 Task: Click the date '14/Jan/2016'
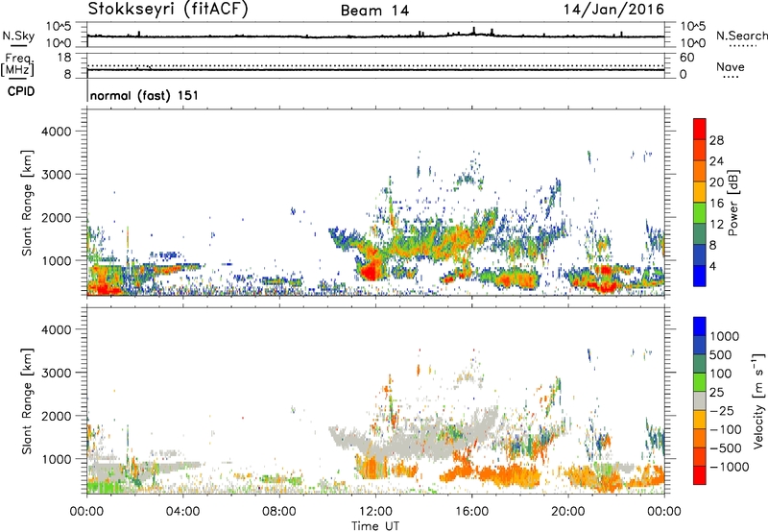pyautogui.click(x=613, y=10)
